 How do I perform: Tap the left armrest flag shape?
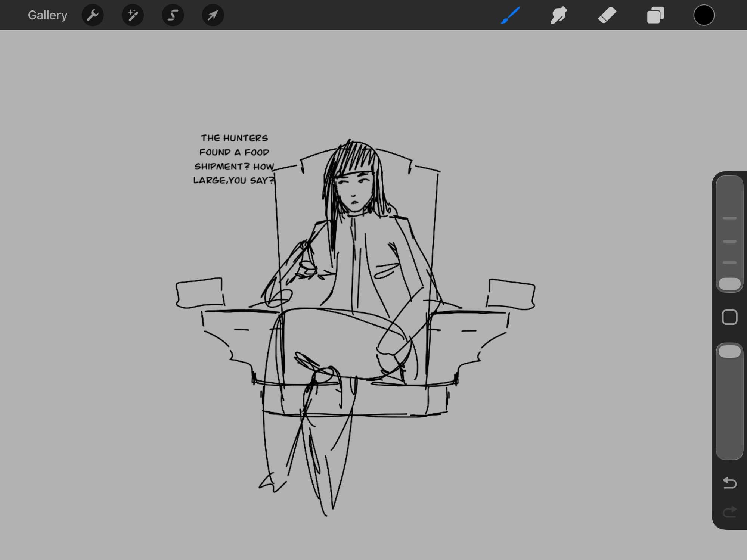[200, 293]
